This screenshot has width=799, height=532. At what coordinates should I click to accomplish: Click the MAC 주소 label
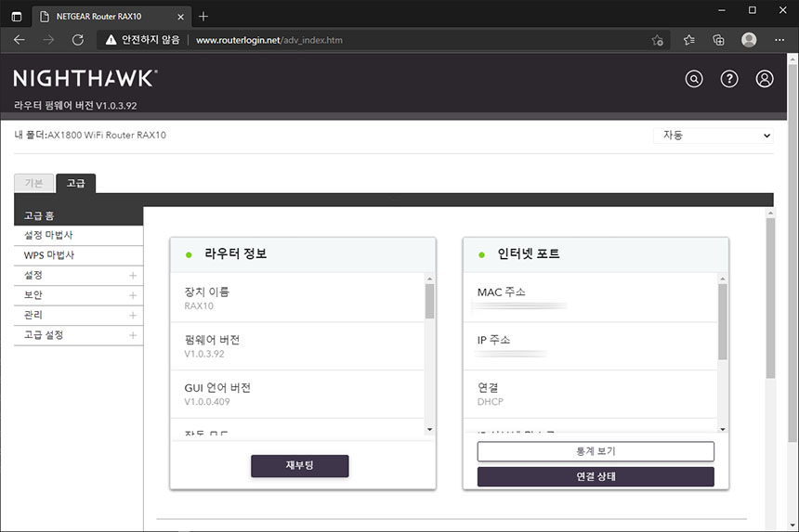pyautogui.click(x=502, y=292)
